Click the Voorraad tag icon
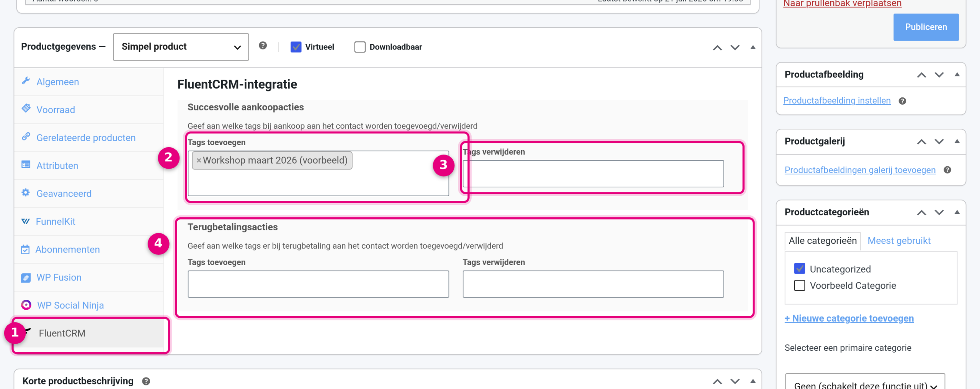This screenshot has height=389, width=980. click(x=26, y=108)
